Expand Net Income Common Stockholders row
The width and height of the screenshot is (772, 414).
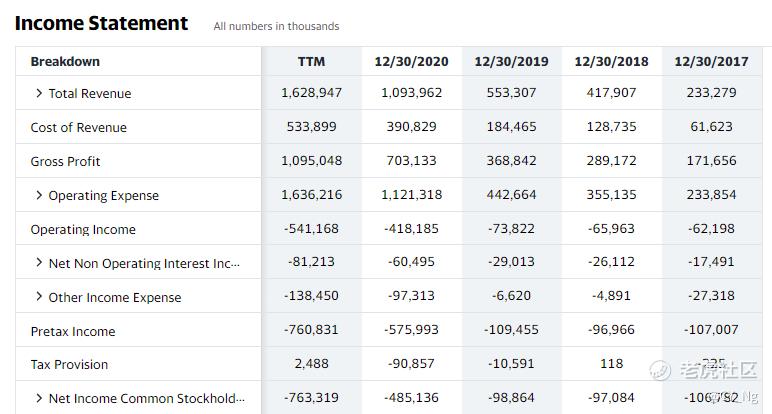39,399
